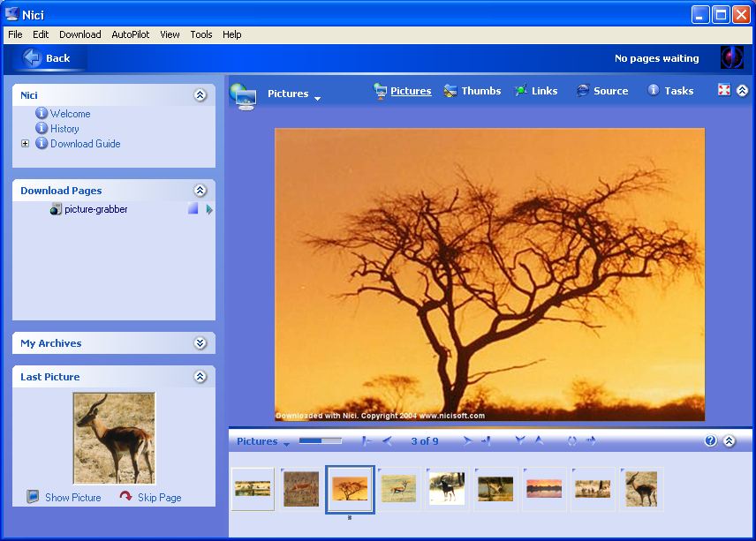This screenshot has width=756, height=541.
Task: Collapse the Nici panel
Action: (200, 95)
